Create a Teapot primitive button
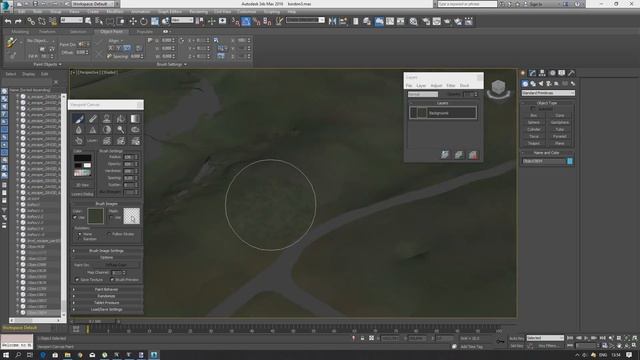640x360 pixels. point(533,143)
